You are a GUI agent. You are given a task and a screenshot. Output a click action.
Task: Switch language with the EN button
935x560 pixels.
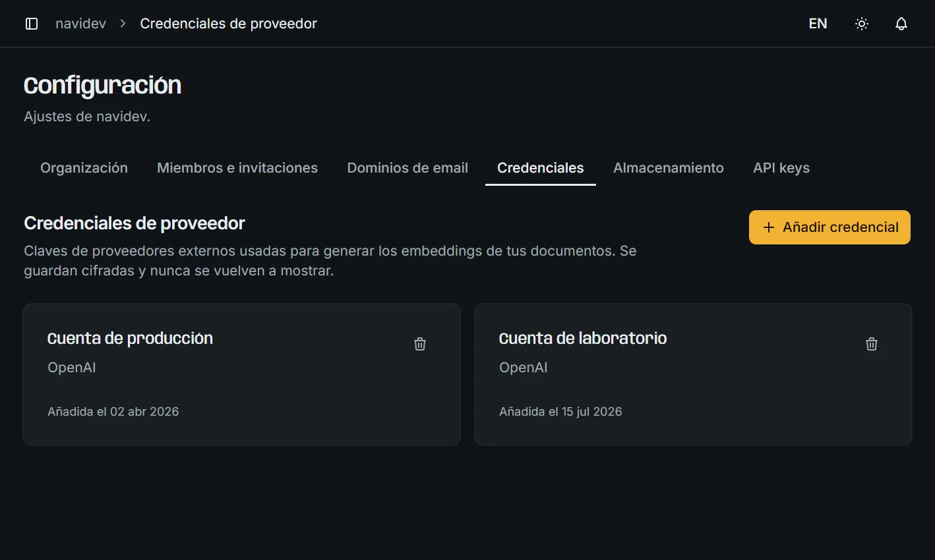coord(818,24)
